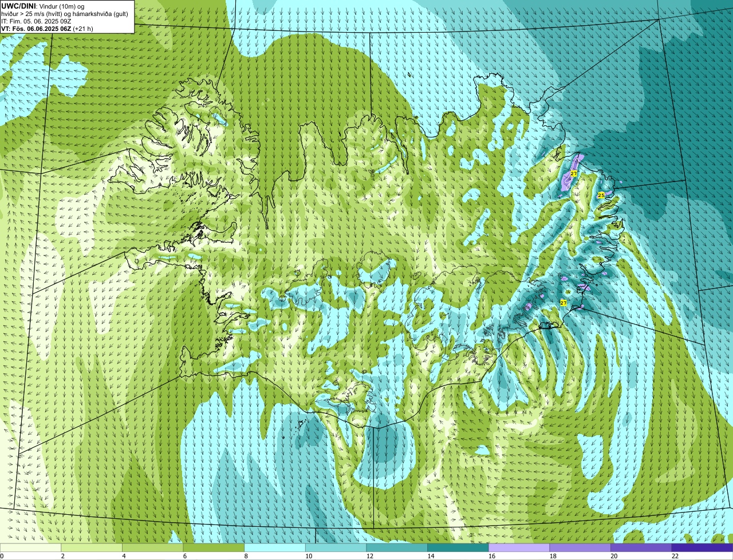Click the yellow '27' label inside the large purple patch
The image size is (733, 560).
(573, 173)
